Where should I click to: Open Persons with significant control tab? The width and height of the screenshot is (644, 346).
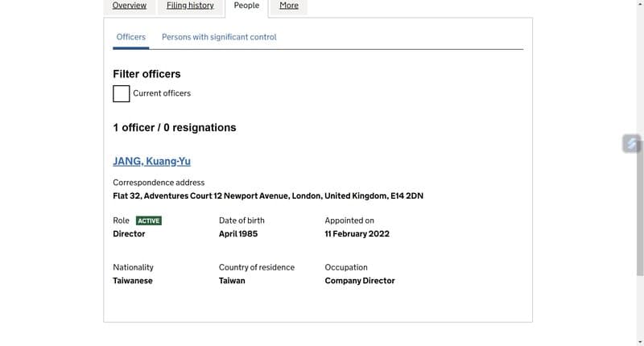(219, 37)
